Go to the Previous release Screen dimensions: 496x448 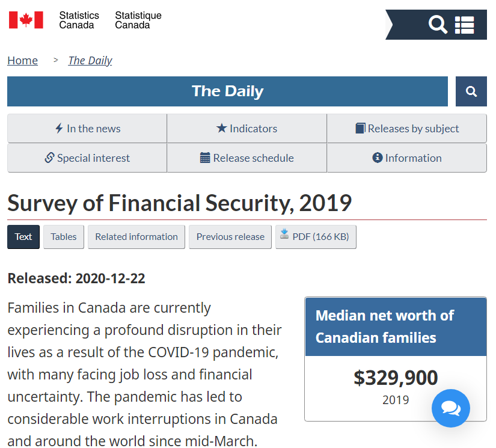pyautogui.click(x=230, y=237)
